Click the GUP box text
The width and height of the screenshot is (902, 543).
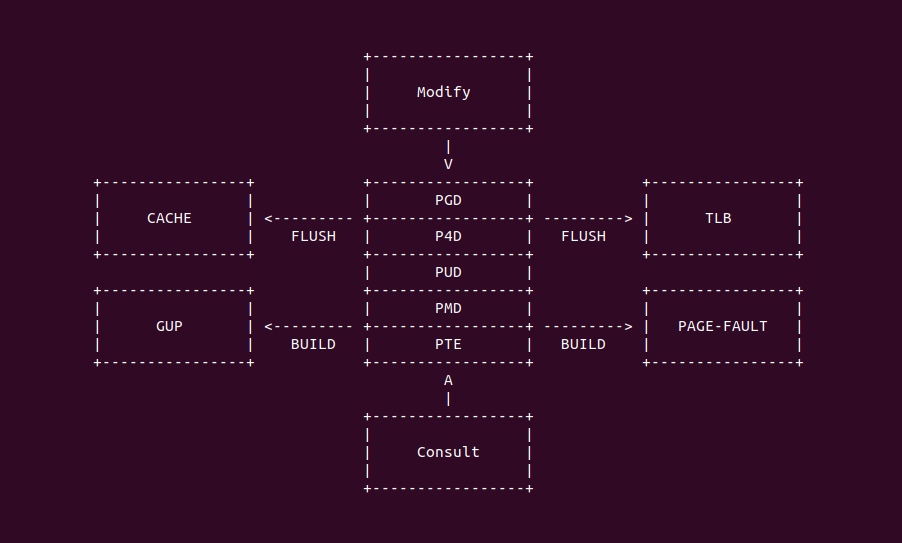tap(169, 326)
